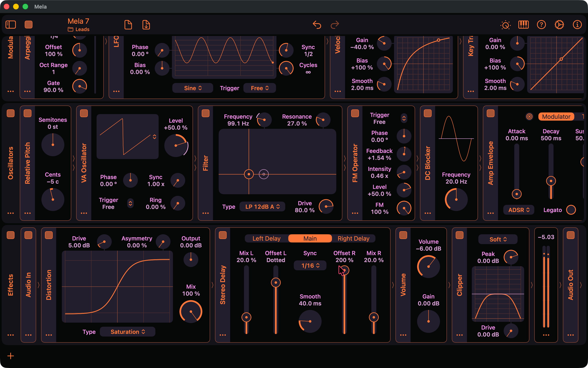The image size is (588, 368).
Task: Open the Clipper Soft mode dropdown
Action: point(498,239)
